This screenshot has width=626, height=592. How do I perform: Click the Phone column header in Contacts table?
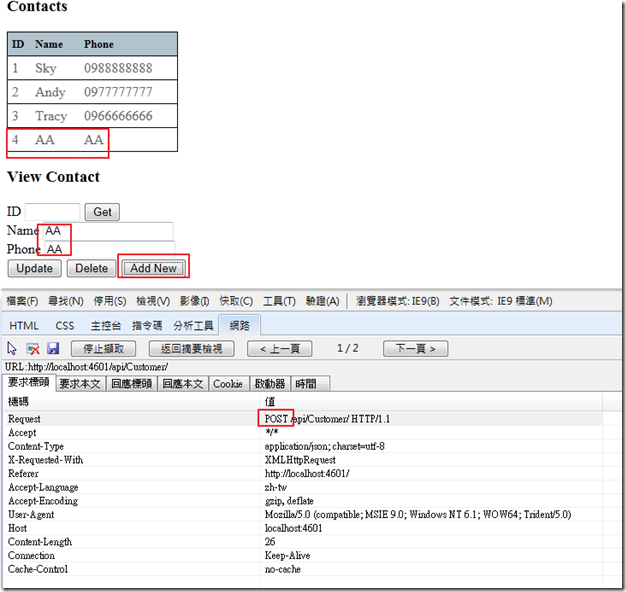tap(99, 44)
